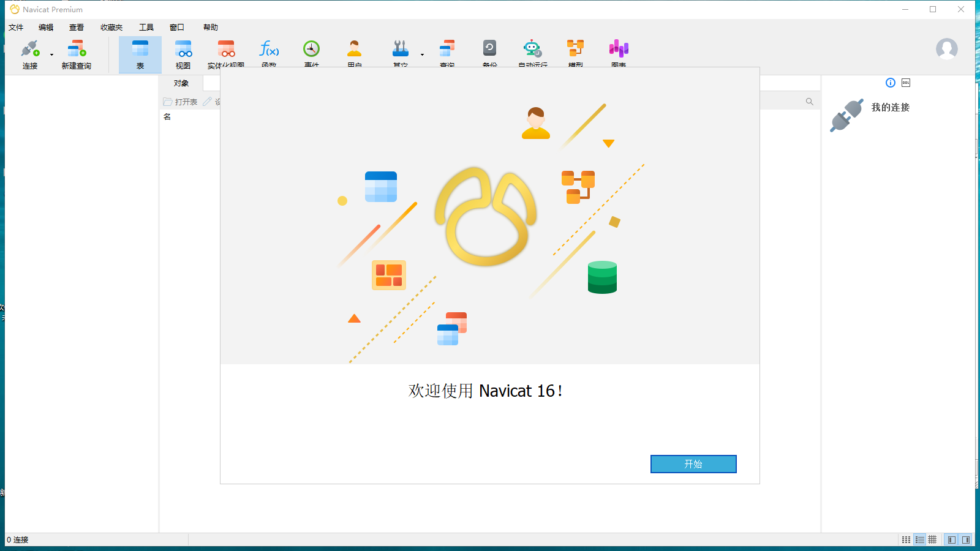The image size is (980, 551).
Task: Click the search magnifier icon in objects pane
Action: 810,102
